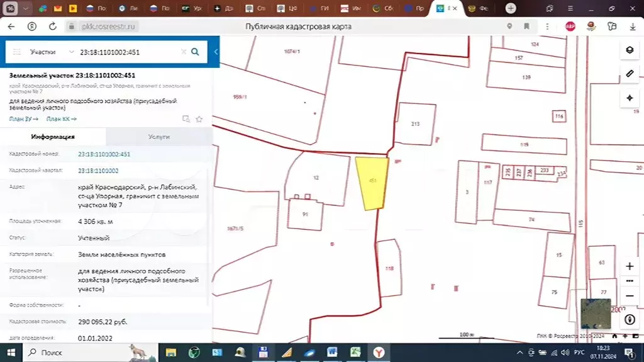Click the cadastral value 290 096,22 руб.
644x362 pixels.
[x=103, y=322]
